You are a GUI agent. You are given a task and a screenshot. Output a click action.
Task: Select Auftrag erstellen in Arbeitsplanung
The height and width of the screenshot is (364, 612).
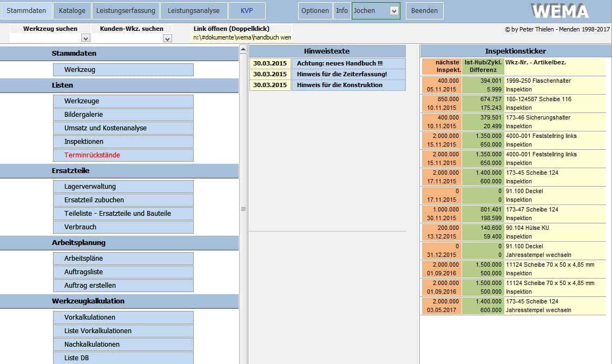[123, 286]
